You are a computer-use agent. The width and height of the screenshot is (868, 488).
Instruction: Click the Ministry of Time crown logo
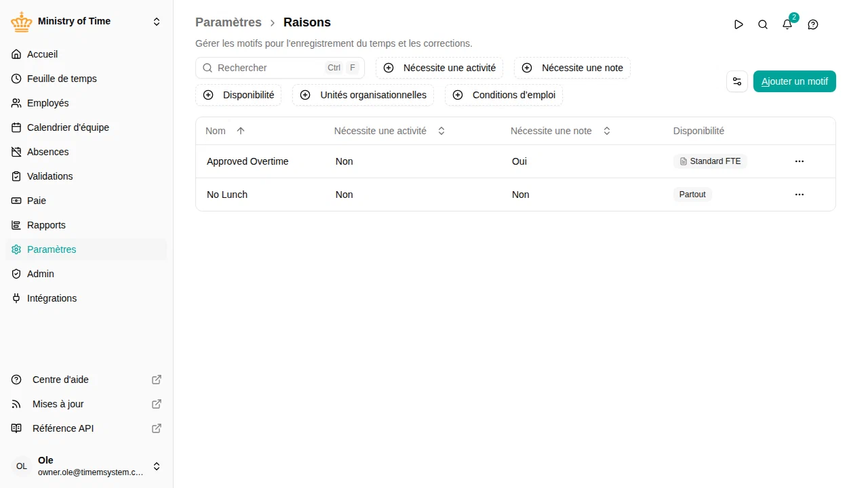point(22,22)
